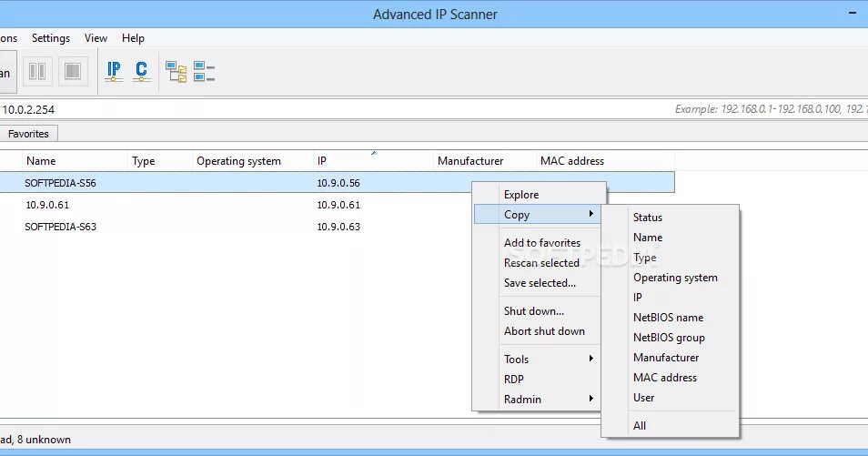Click the blue IP toolbar icon
Screen dimensions: 868x456
point(114,72)
